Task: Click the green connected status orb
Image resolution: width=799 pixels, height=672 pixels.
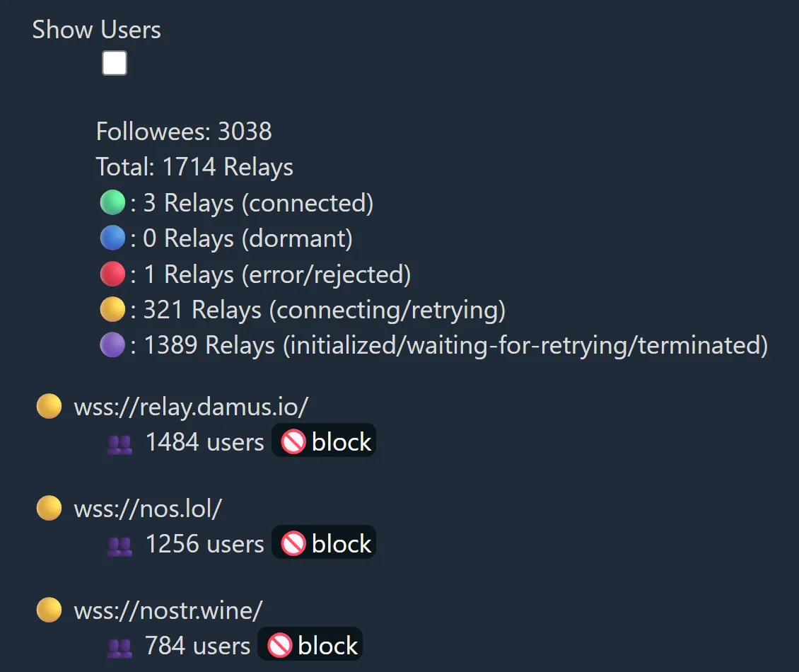Action: [x=112, y=203]
